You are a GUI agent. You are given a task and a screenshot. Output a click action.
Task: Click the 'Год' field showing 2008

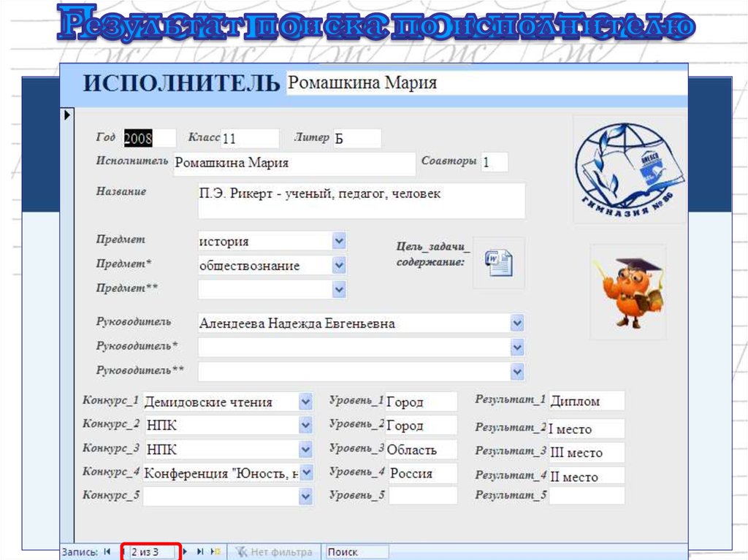pyautogui.click(x=149, y=138)
